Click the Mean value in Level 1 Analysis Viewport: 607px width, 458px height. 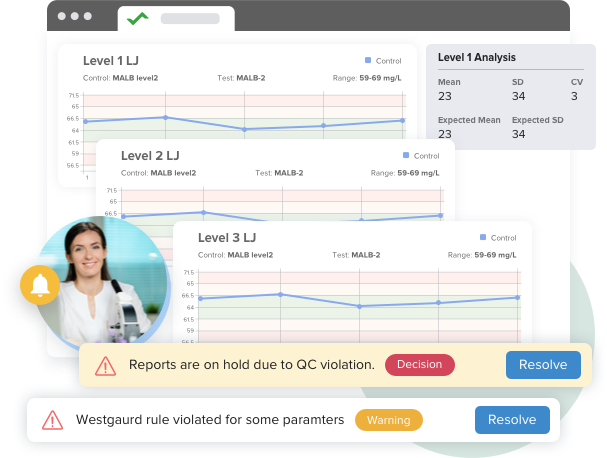coord(445,96)
